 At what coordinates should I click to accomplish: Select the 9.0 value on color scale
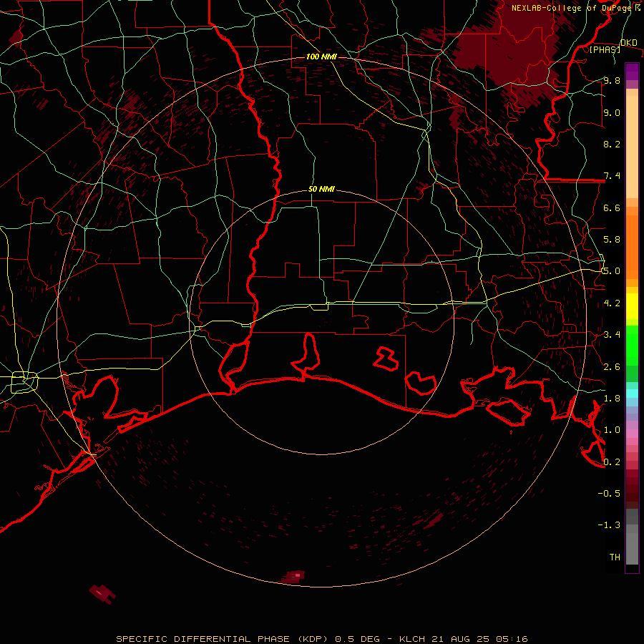[x=612, y=112]
